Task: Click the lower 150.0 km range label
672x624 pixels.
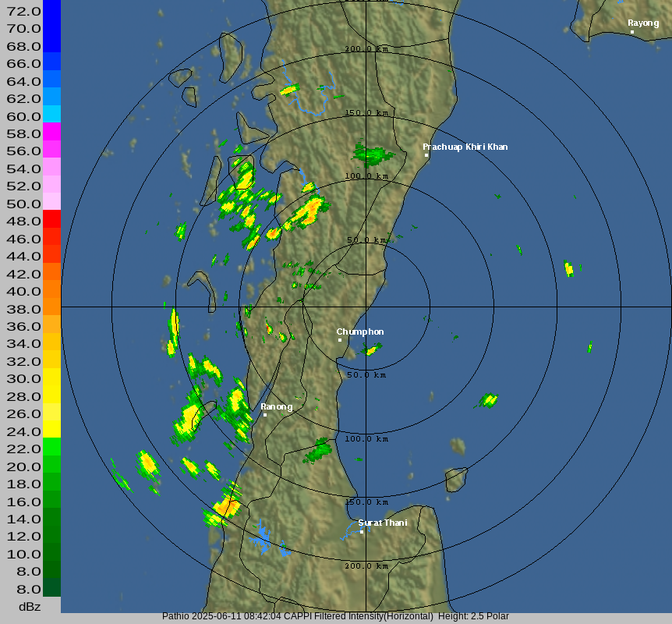Action: coord(366,502)
